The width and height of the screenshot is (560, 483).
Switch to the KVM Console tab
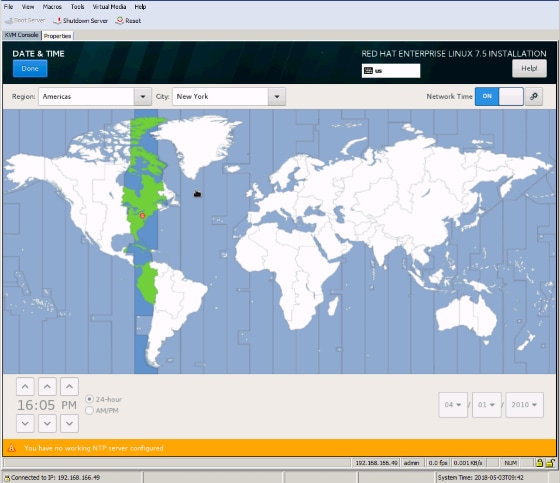coord(21,35)
